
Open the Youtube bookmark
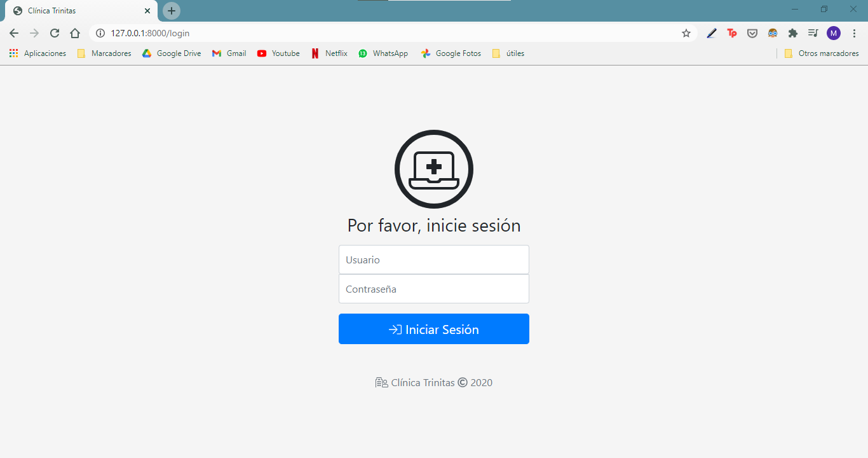[278, 53]
